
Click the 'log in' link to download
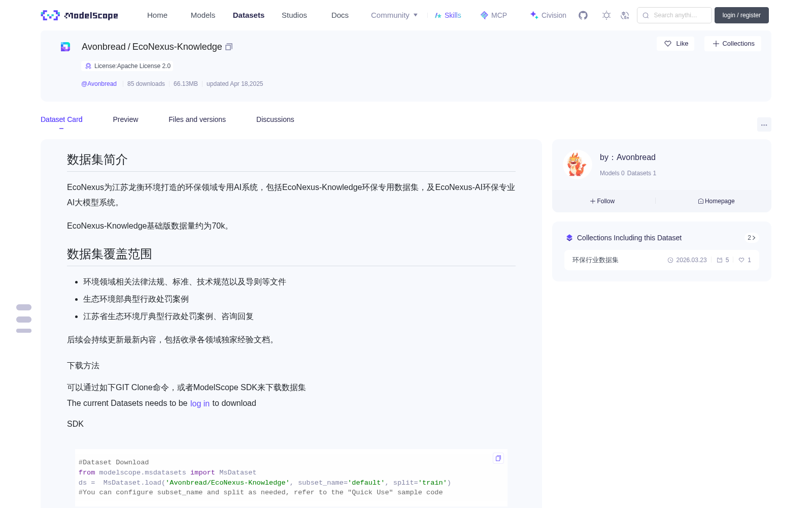200,403
